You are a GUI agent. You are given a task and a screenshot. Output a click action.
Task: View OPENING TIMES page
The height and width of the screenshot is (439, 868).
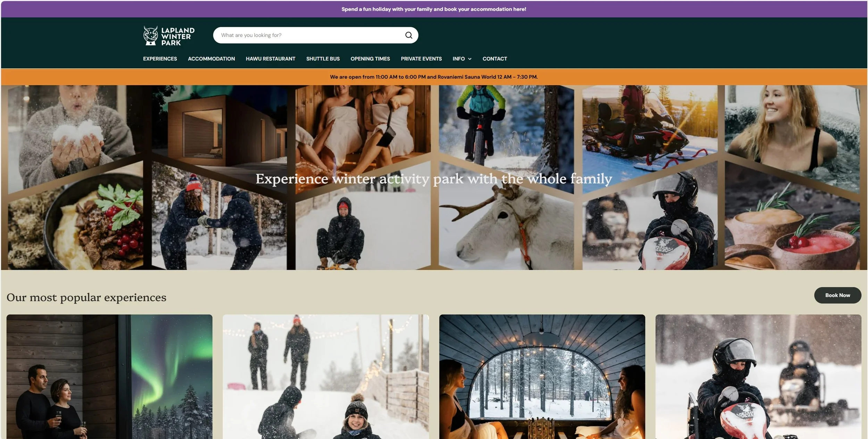[x=370, y=59]
